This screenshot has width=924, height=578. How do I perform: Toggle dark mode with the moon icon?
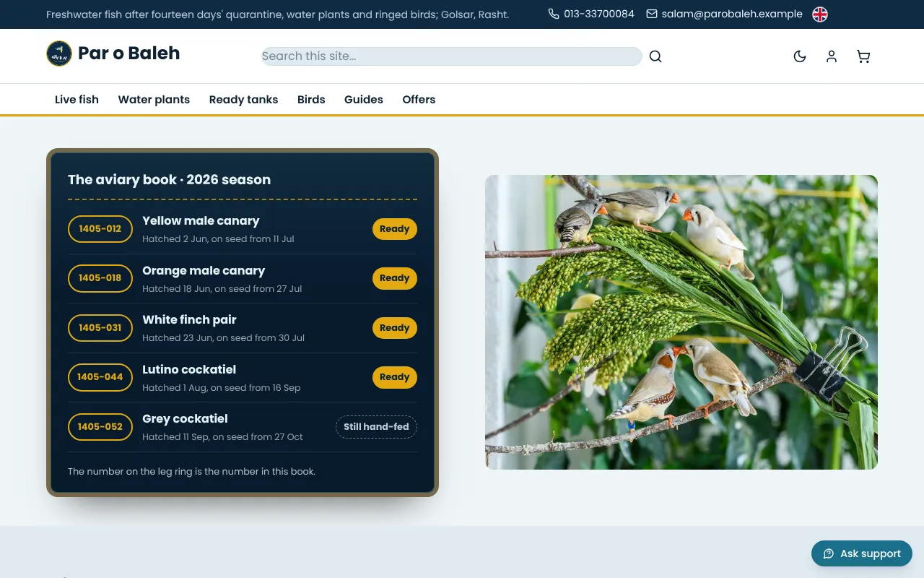coord(800,56)
